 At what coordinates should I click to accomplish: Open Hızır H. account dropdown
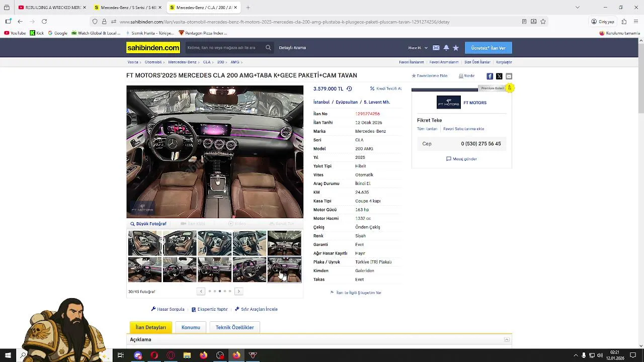click(418, 48)
